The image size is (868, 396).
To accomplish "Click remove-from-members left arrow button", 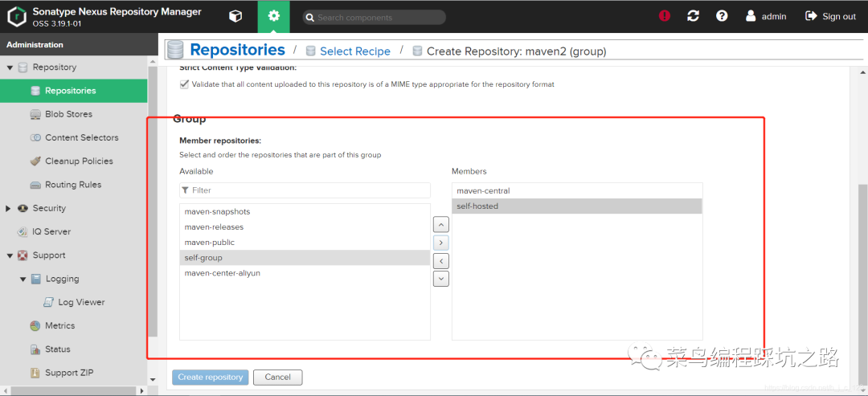I will coord(440,260).
